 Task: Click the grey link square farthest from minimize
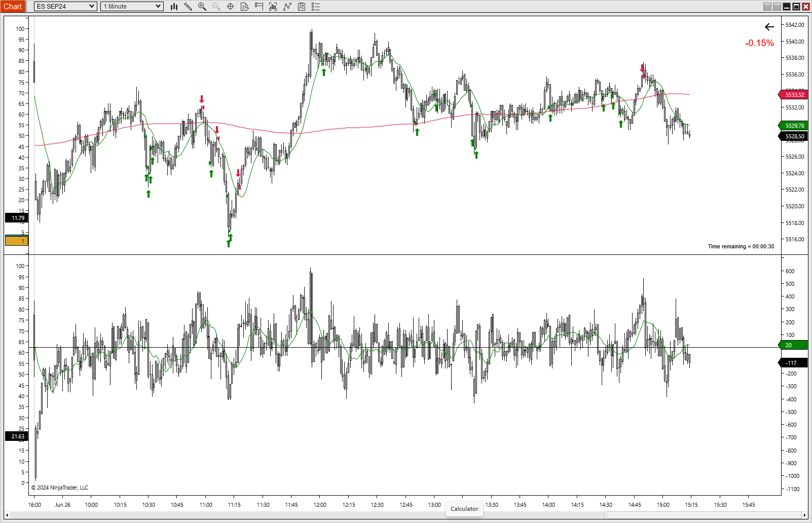click(767, 7)
